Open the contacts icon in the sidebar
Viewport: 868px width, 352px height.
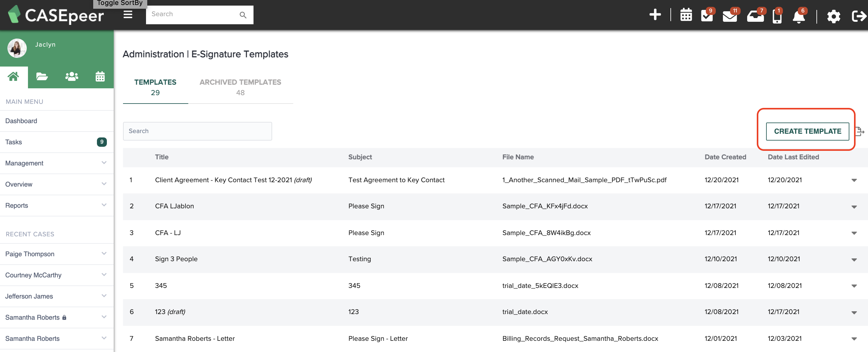click(71, 76)
